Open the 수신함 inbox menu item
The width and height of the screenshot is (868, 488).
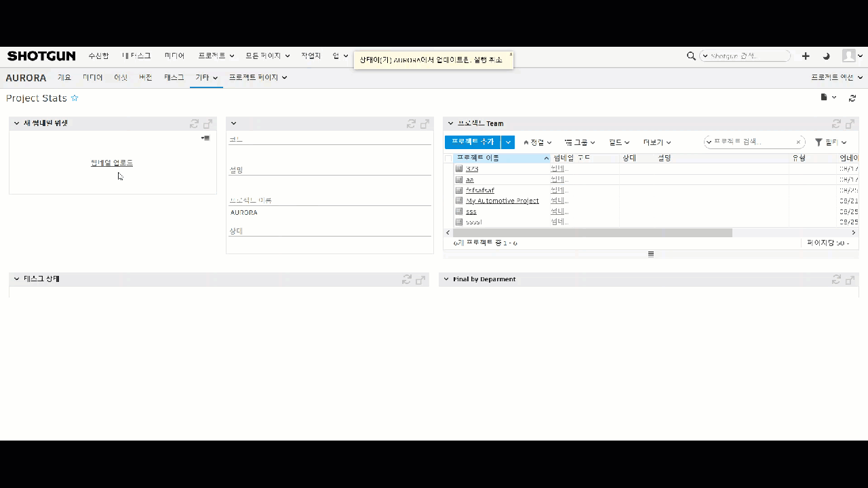pyautogui.click(x=98, y=56)
